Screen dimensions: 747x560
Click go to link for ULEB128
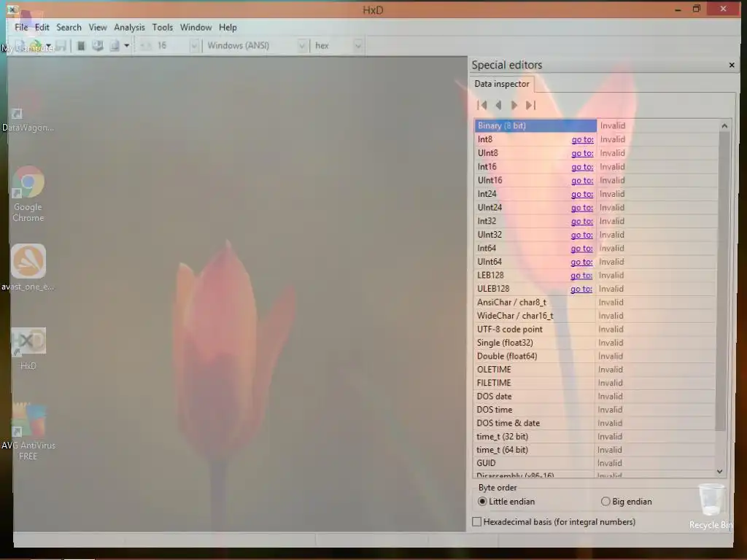click(x=581, y=289)
